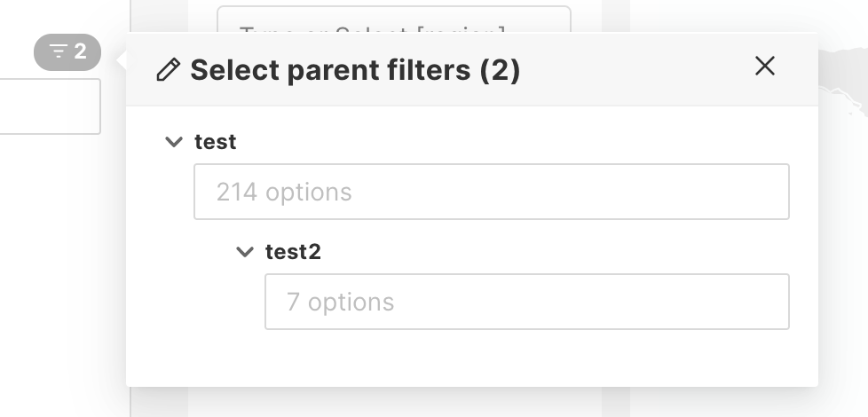This screenshot has width=868, height=417.
Task: Click the pencil edit icon in popover header
Action: click(x=167, y=70)
